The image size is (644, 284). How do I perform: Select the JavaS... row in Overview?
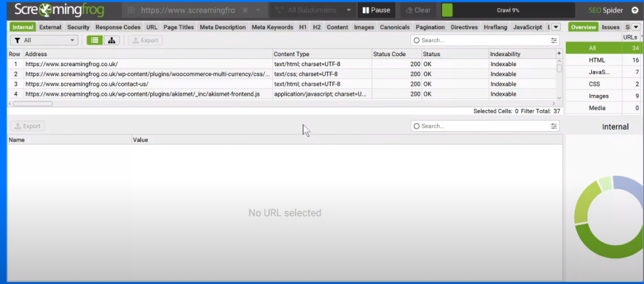pos(604,72)
